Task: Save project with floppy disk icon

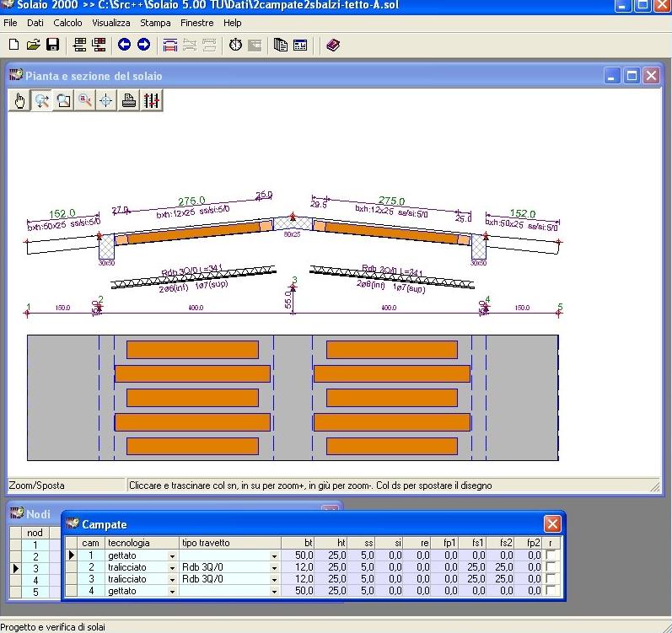Action: tap(52, 45)
